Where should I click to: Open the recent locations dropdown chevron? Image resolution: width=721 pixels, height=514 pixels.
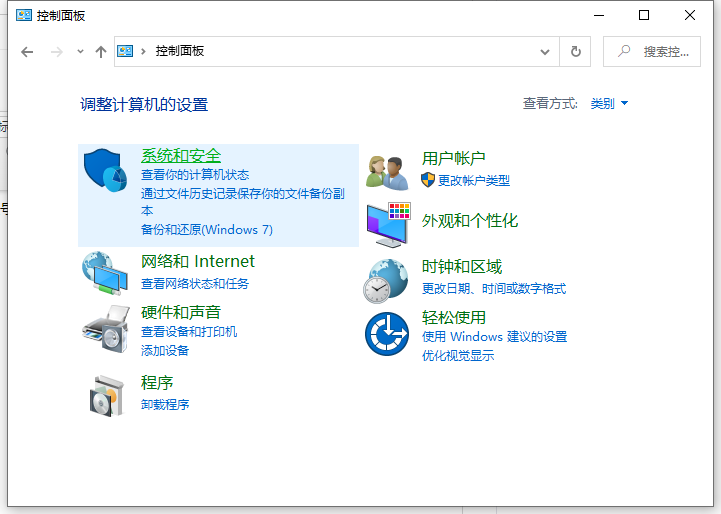[x=80, y=52]
